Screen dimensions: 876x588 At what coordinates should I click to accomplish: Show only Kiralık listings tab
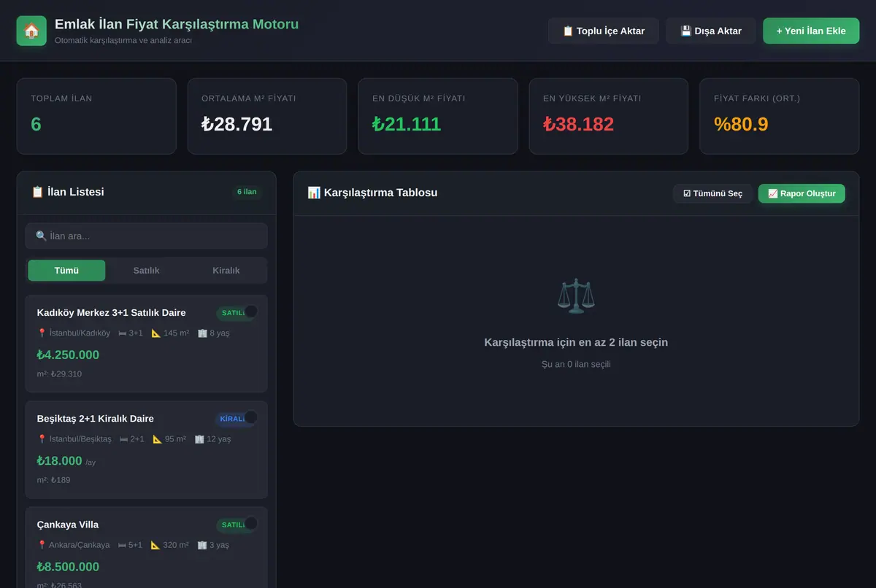pos(226,271)
